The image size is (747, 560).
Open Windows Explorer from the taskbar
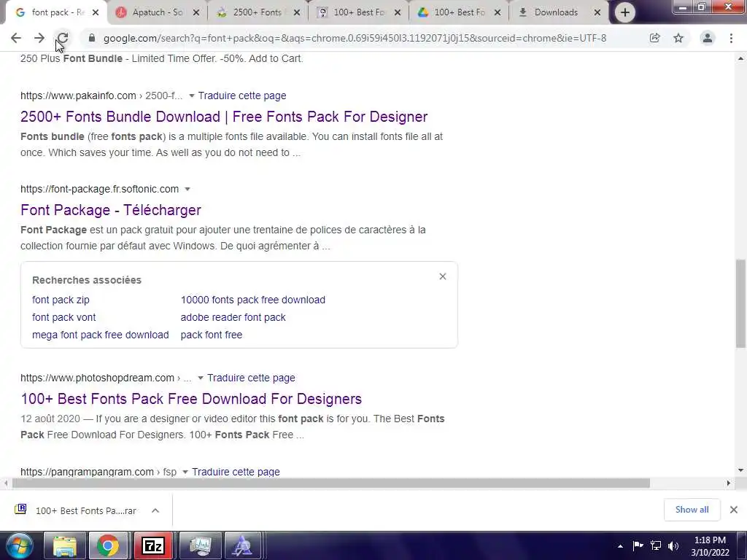[65, 545]
